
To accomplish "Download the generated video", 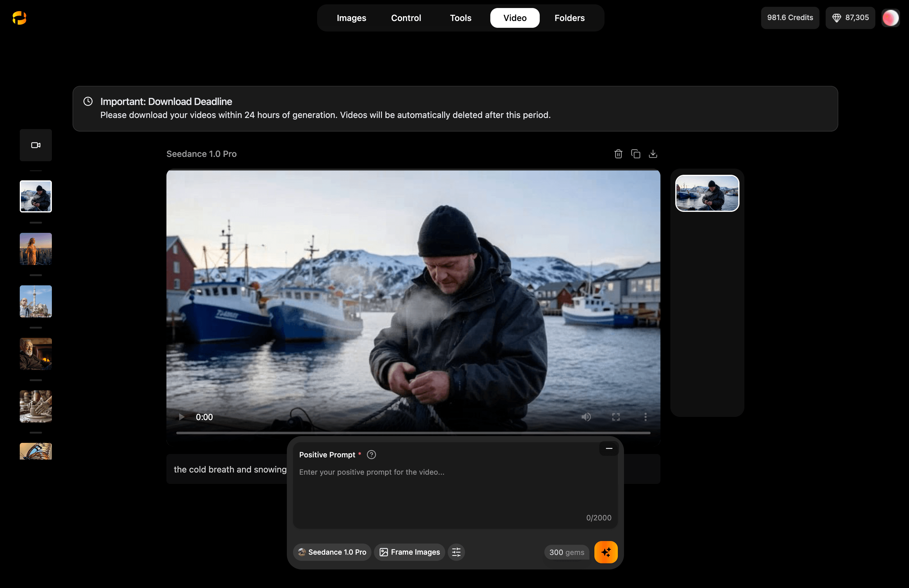I will pos(653,153).
